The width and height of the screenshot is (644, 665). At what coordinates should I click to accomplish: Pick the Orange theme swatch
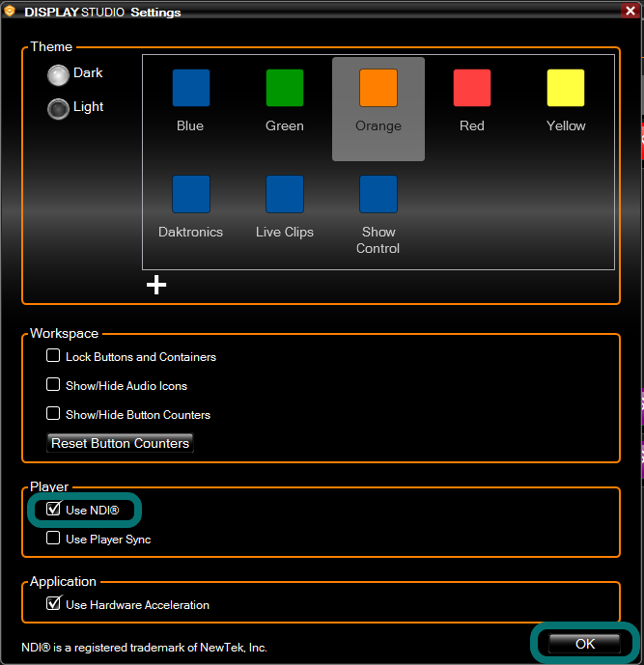pyautogui.click(x=378, y=88)
